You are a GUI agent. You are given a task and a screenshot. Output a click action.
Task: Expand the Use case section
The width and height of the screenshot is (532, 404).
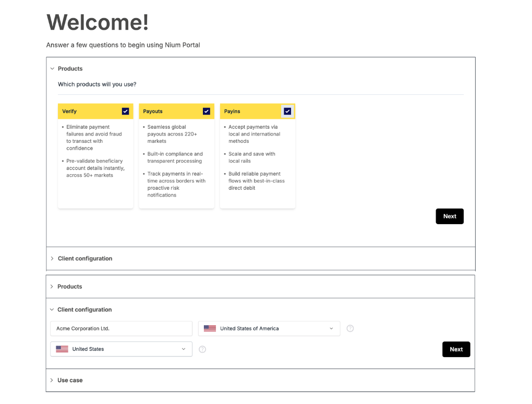coord(261,380)
